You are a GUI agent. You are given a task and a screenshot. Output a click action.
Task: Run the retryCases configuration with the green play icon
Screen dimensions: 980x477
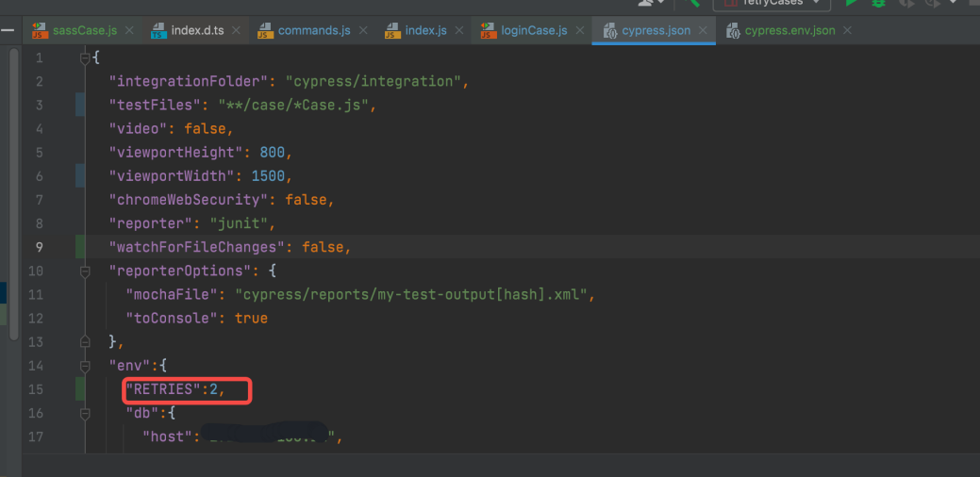(x=852, y=4)
